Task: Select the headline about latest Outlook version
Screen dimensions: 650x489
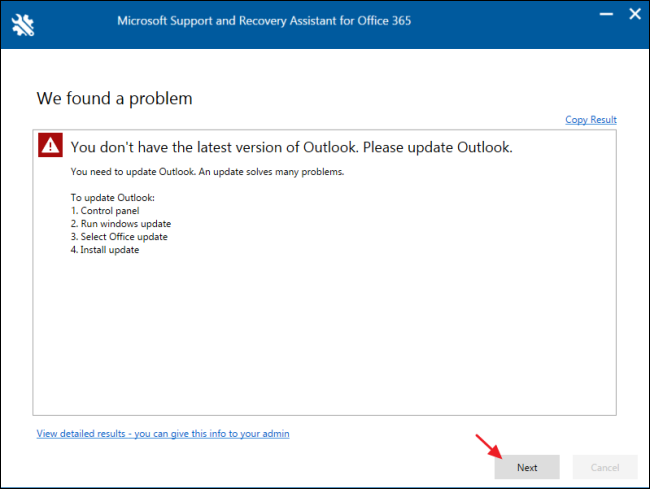Action: click(x=291, y=147)
